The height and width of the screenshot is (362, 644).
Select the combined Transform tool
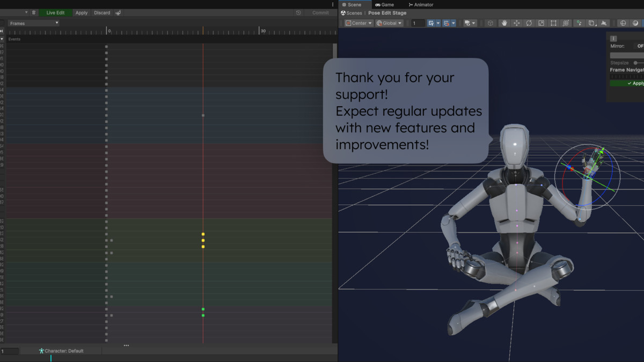[566, 23]
